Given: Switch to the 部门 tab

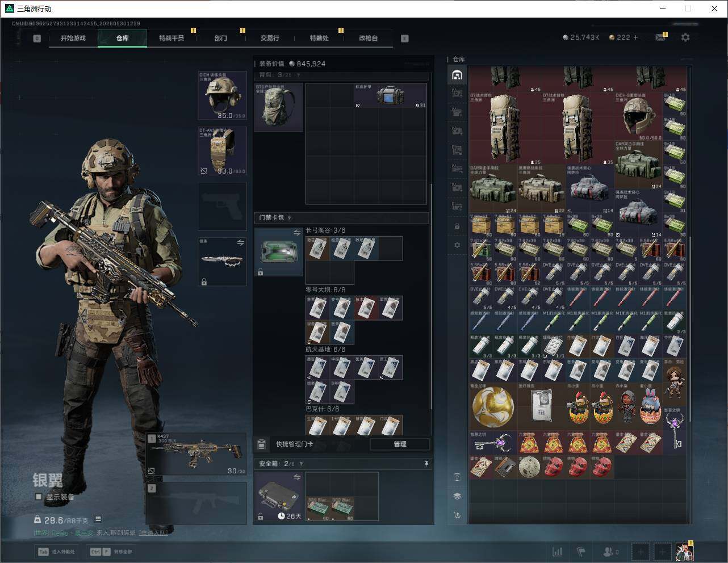Looking at the screenshot, I should (221, 38).
